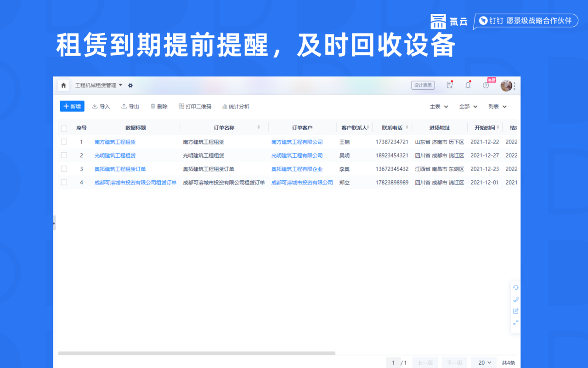Open the 列表 view dropdown
This screenshot has width=588, height=368.
498,106
